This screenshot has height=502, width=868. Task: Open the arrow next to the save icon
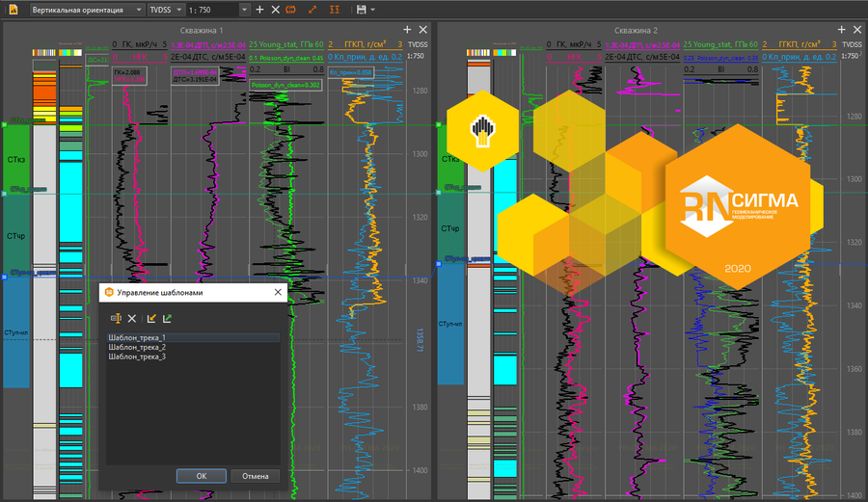(x=372, y=9)
